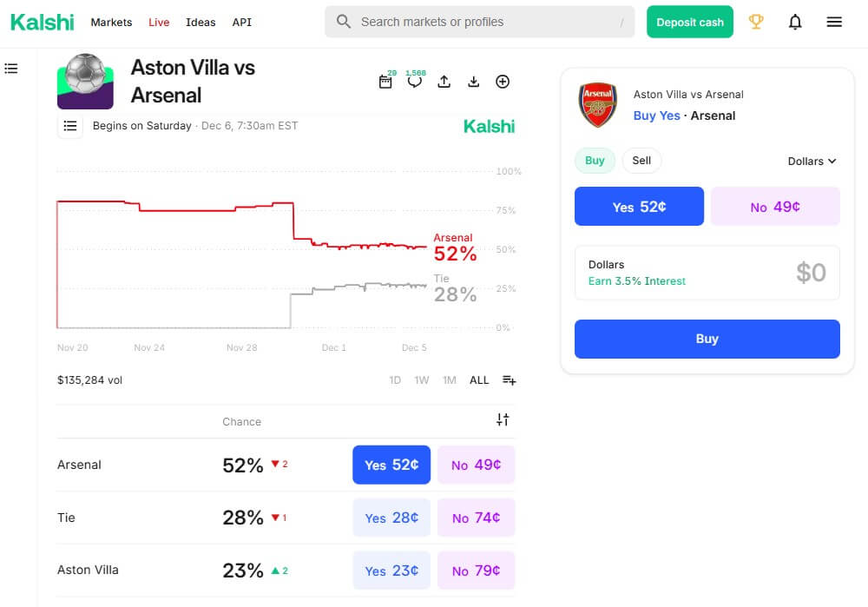Open the Dollars dropdown in order panel

(812, 161)
